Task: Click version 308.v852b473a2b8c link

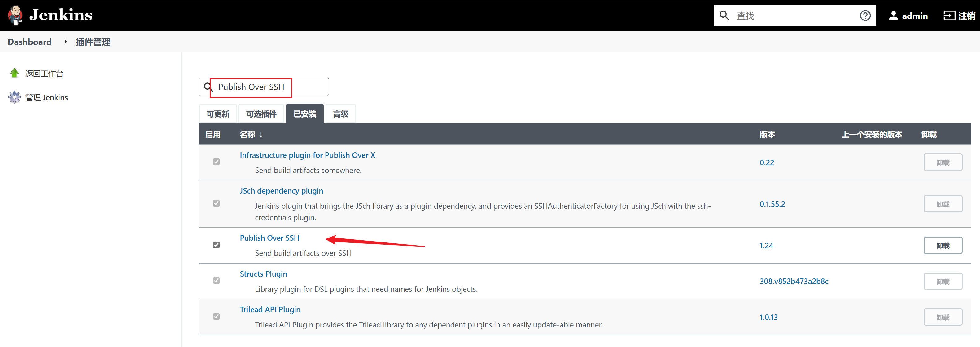Action: [794, 282]
